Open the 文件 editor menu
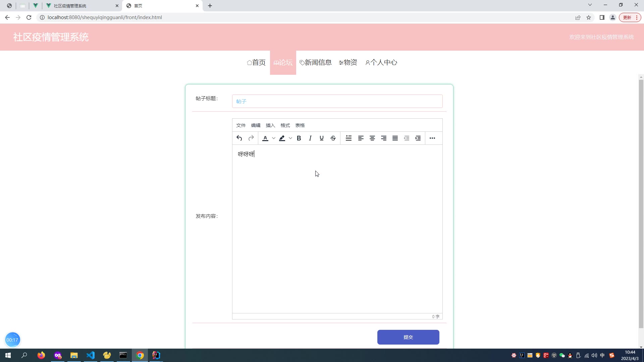Screen dimensions: 644x362 pyautogui.click(x=241, y=125)
